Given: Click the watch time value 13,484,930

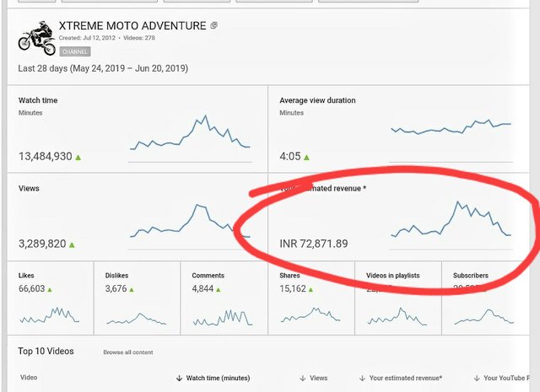Looking at the screenshot, I should coord(46,156).
